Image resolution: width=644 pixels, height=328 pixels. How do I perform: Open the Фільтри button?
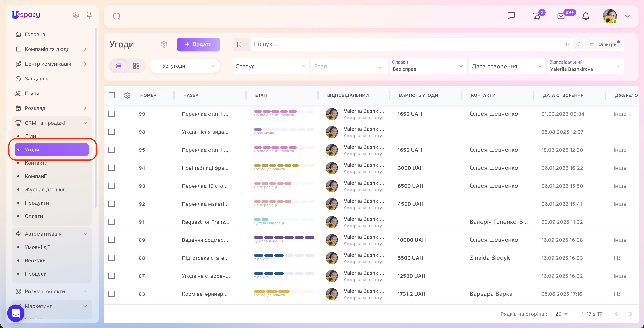[603, 44]
